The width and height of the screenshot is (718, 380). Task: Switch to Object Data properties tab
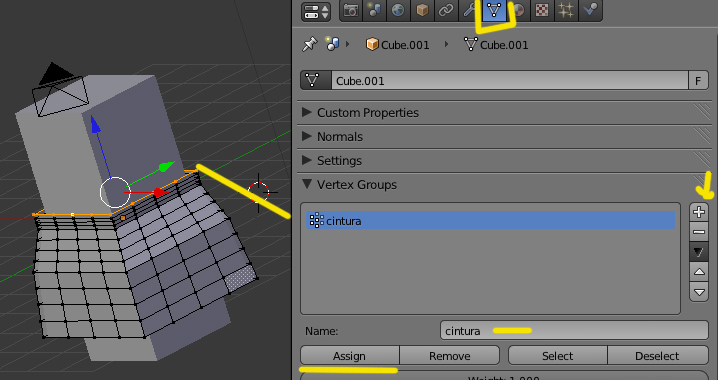(494, 11)
